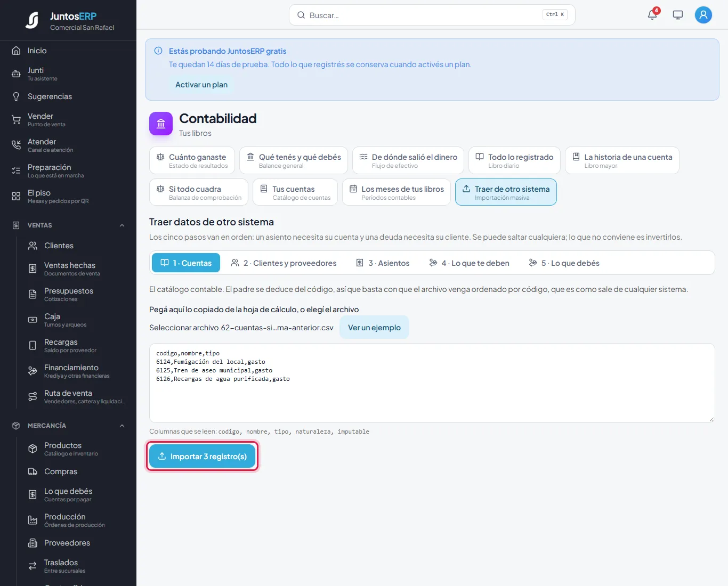The width and height of the screenshot is (728, 586).
Task: Go to Inicio home icon
Action: (16, 51)
